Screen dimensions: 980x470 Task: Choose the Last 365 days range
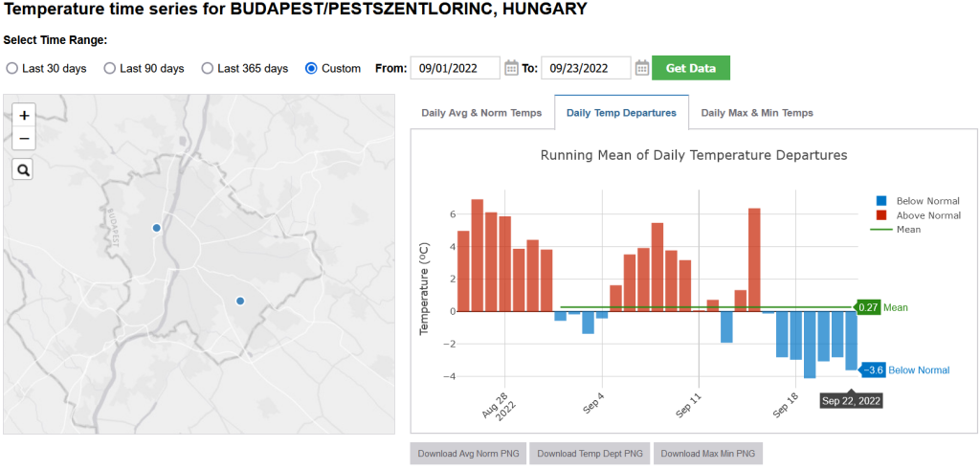207,69
